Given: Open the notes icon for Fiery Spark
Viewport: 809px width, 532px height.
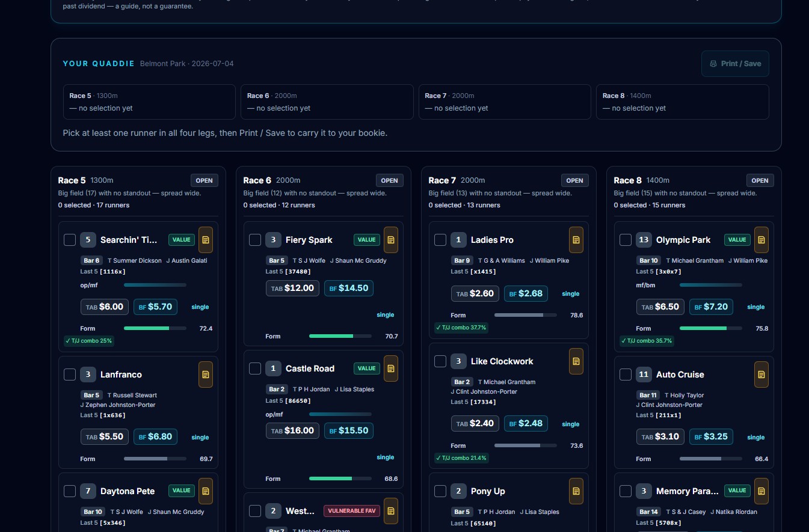Looking at the screenshot, I should coord(391,240).
